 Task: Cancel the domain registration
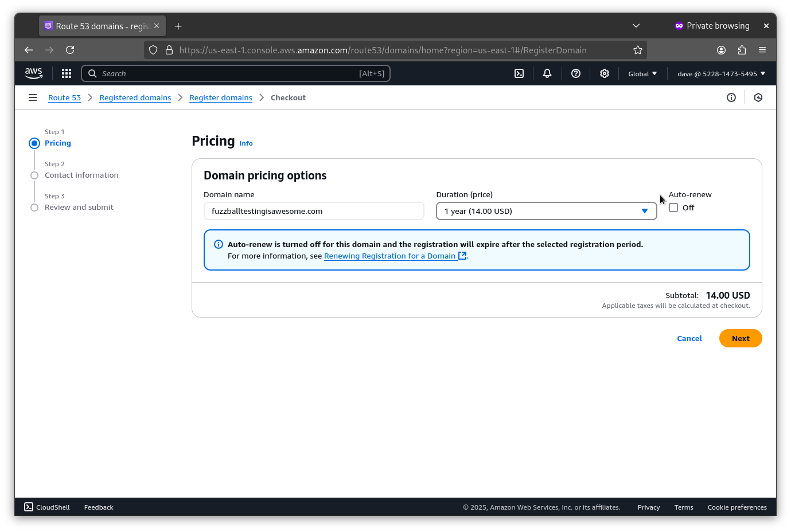click(689, 338)
